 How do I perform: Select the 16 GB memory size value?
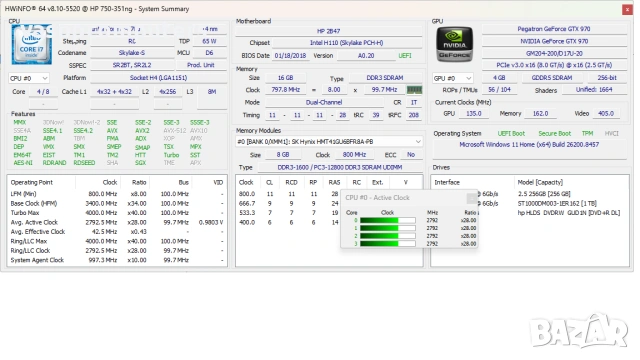[x=285, y=78]
